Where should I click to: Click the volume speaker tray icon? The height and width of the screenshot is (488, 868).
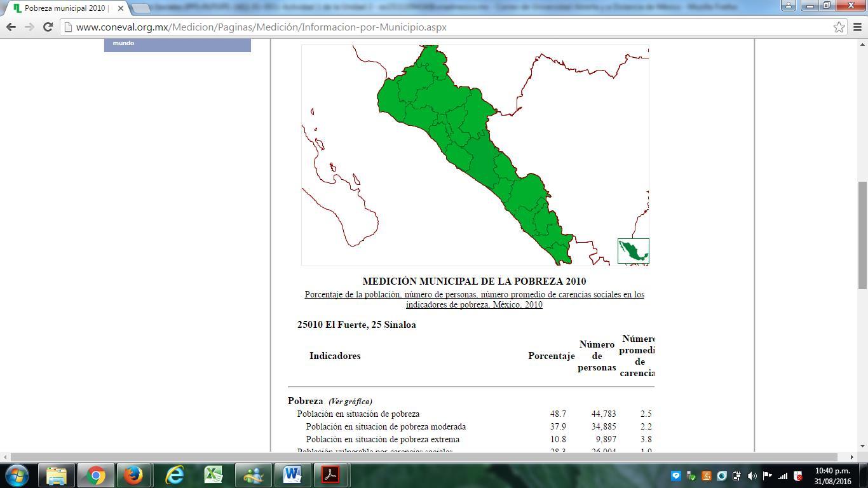coord(752,476)
